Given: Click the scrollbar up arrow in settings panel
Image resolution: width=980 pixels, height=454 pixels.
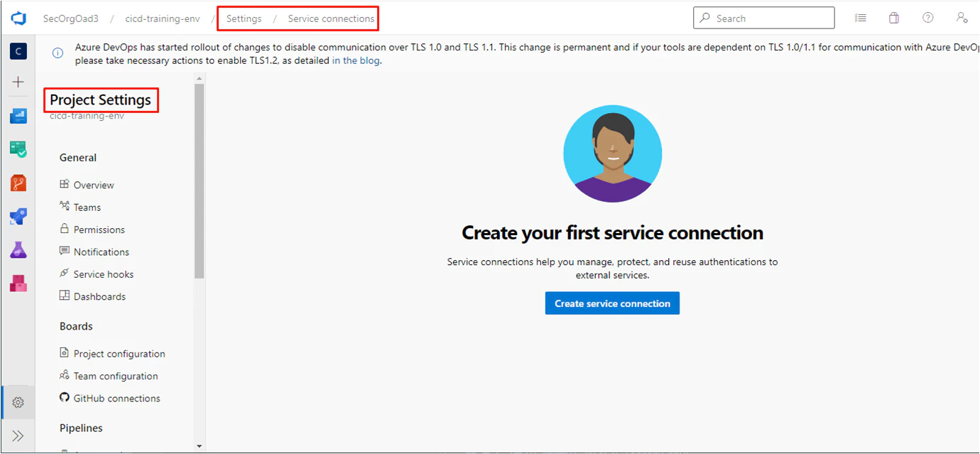Looking at the screenshot, I should click(200, 78).
